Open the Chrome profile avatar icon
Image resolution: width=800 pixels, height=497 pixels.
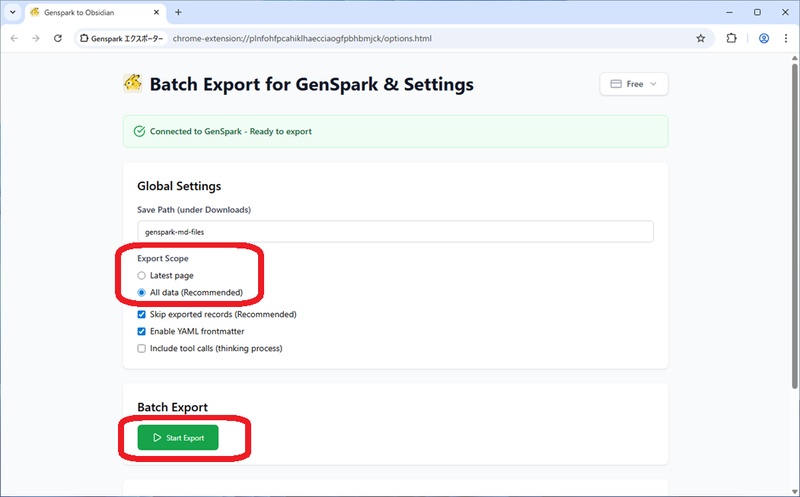click(764, 38)
